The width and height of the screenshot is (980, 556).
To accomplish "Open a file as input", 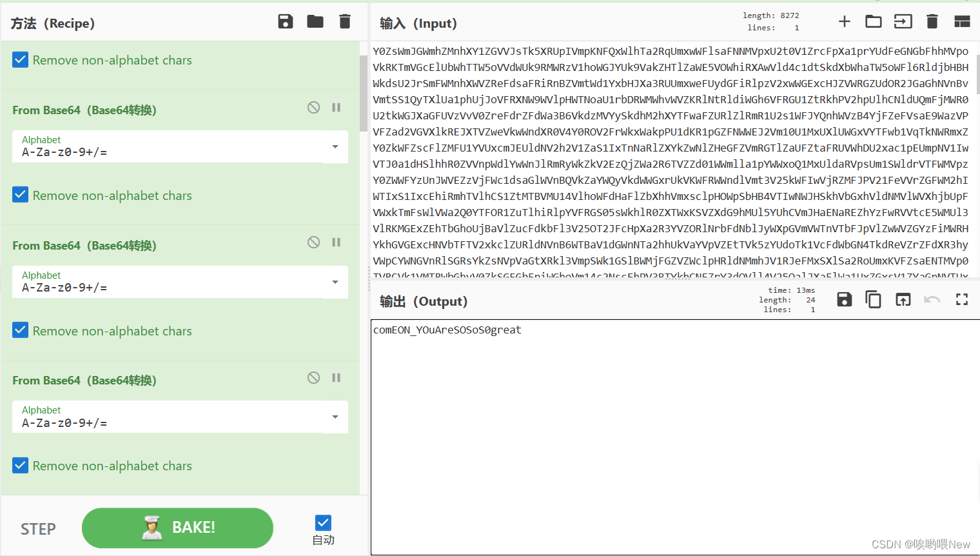I will (x=903, y=21).
